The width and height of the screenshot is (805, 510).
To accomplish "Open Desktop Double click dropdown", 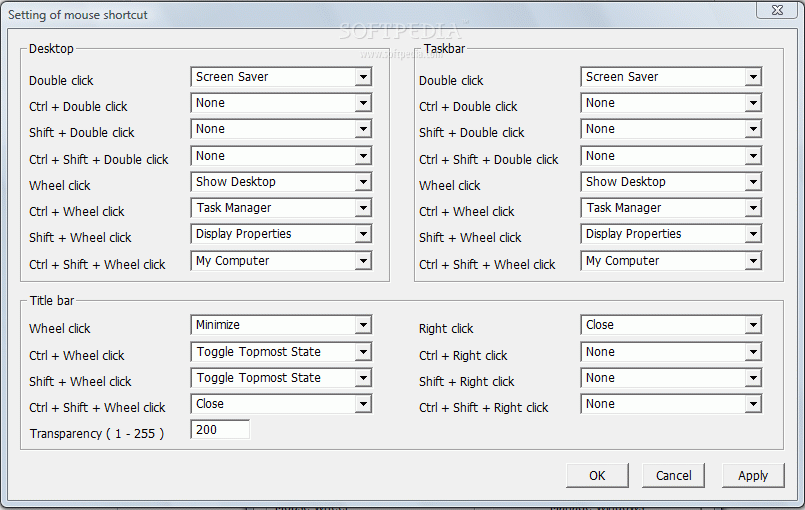I will [281, 77].
